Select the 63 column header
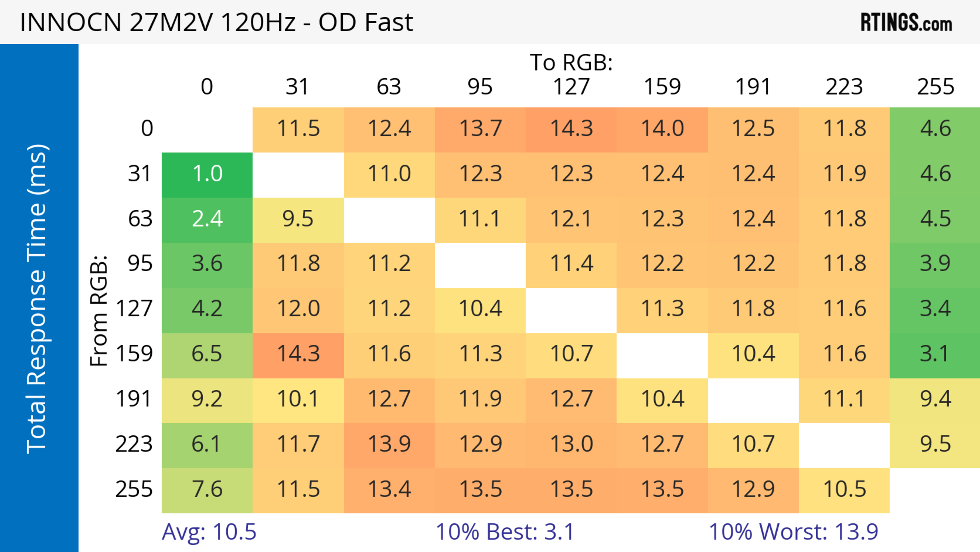 pyautogui.click(x=389, y=87)
